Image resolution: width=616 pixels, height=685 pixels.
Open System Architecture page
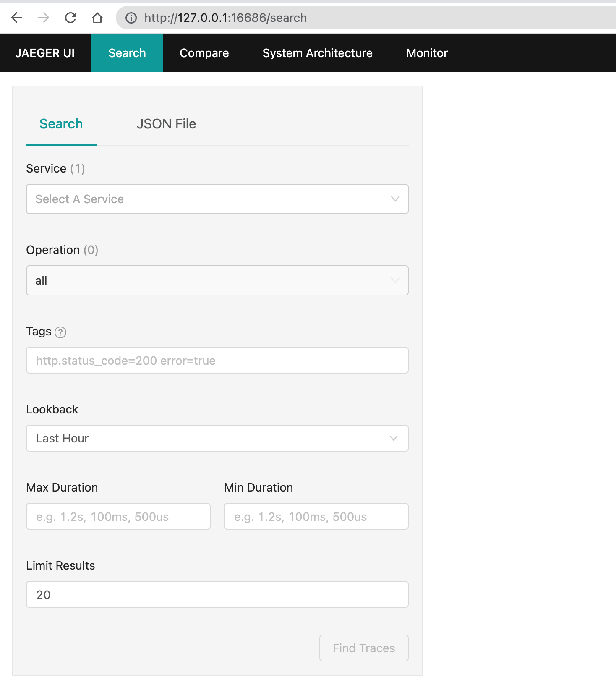(x=318, y=53)
